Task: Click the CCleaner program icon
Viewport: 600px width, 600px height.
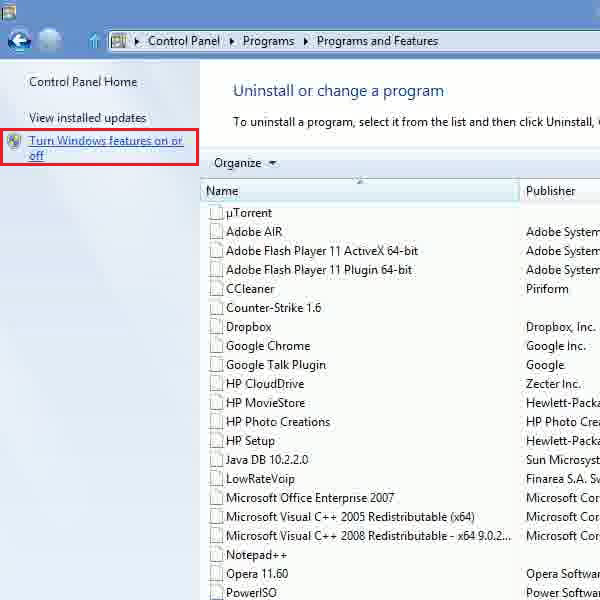Action: 216,289
